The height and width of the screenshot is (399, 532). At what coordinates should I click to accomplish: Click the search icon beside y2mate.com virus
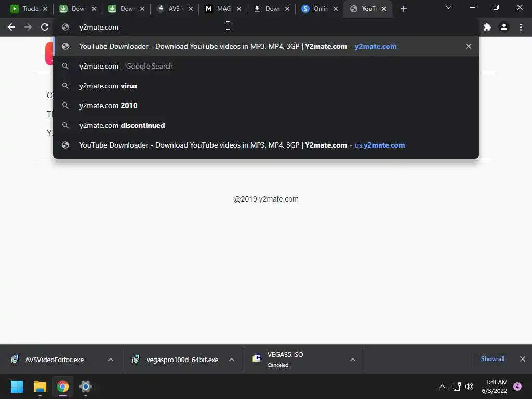[x=65, y=86]
